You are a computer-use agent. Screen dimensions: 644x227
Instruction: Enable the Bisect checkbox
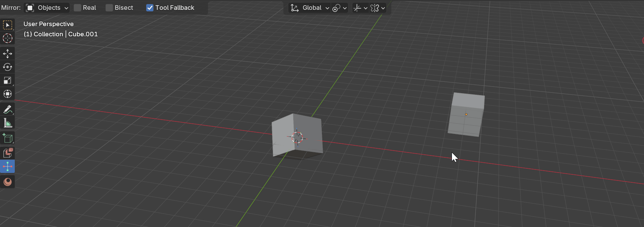click(x=109, y=8)
